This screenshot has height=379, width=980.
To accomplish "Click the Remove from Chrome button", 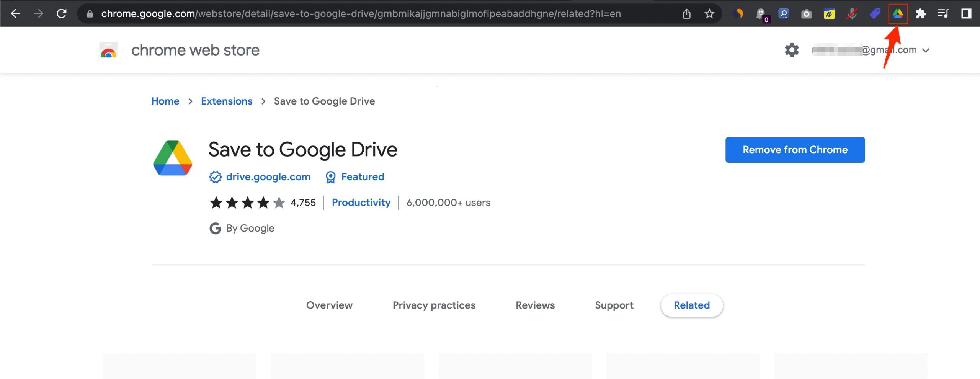I will coord(795,150).
